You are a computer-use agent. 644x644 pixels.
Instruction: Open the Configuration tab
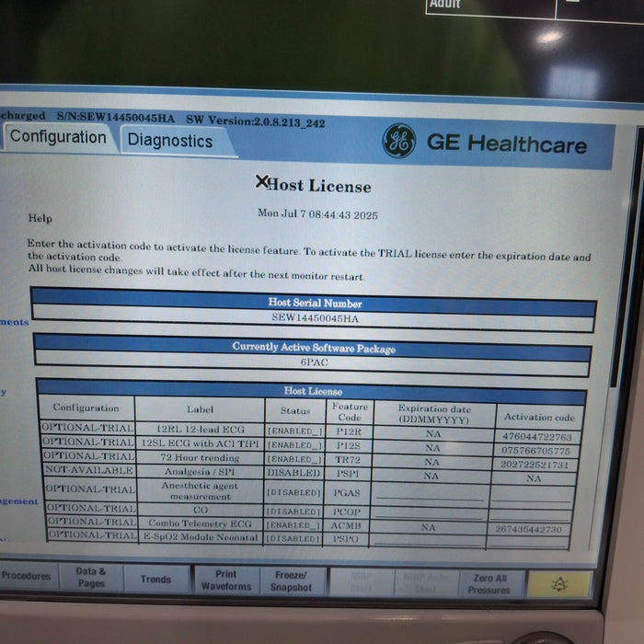[x=58, y=137]
